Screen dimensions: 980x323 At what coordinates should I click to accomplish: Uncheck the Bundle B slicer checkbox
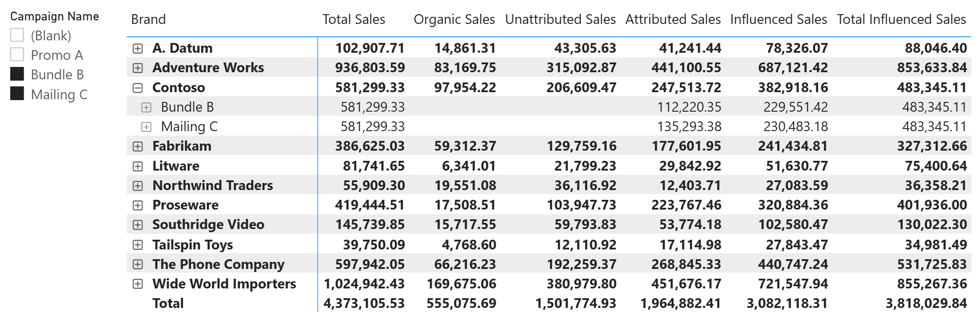tap(17, 74)
